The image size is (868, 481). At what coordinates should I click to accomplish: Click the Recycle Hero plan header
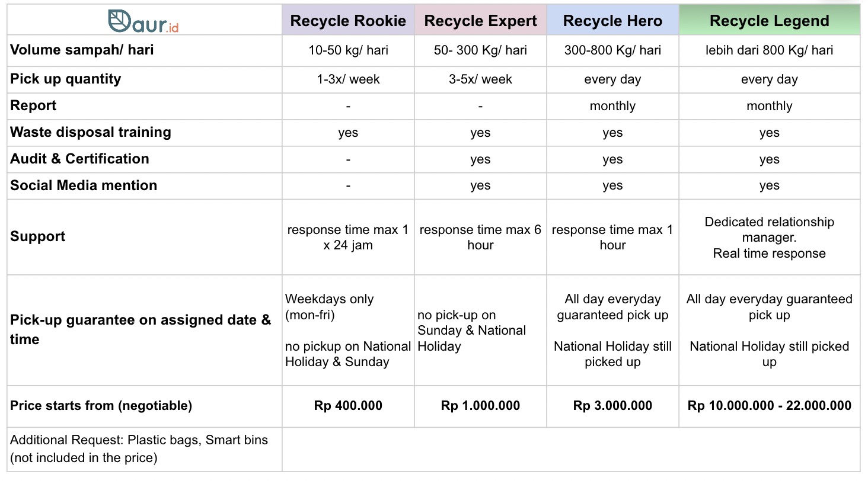tap(612, 21)
